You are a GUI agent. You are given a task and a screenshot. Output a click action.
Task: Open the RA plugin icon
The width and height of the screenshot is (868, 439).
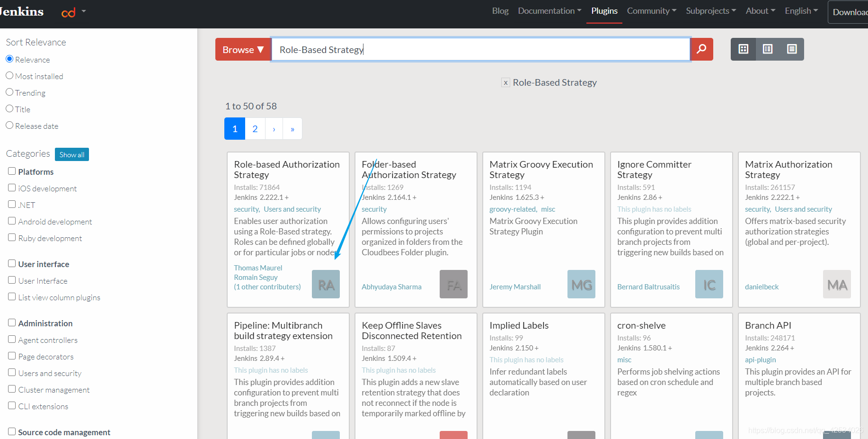point(326,284)
